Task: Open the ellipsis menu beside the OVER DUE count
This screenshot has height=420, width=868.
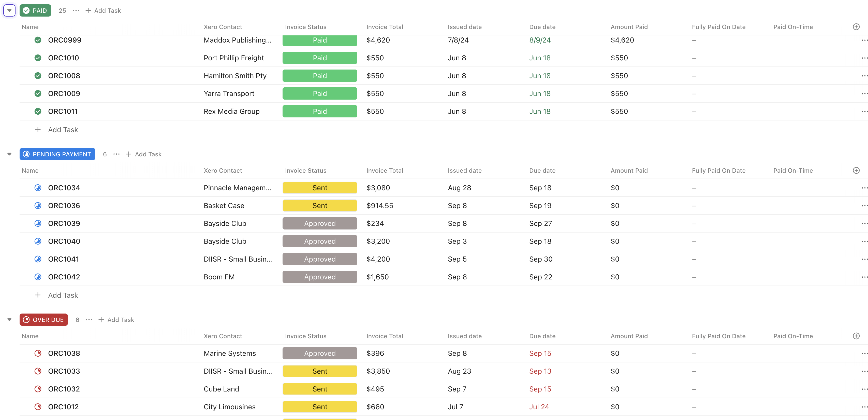Action: (89, 320)
